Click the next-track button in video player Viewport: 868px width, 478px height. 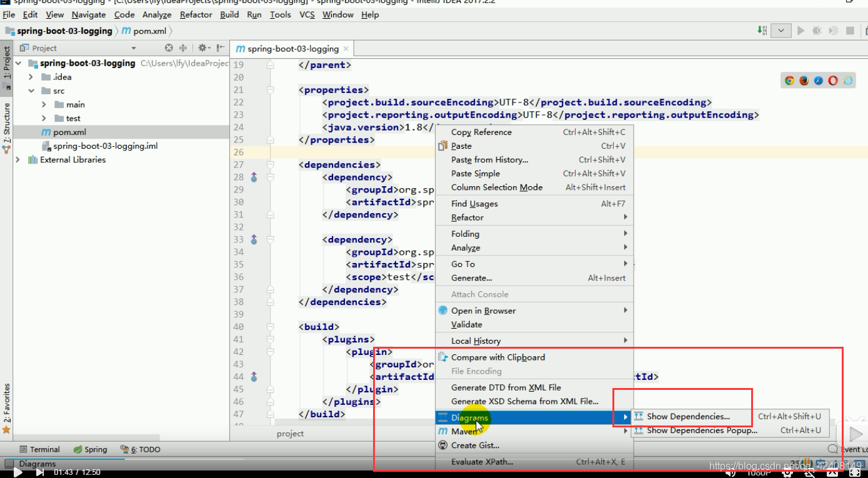pyautogui.click(x=39, y=472)
